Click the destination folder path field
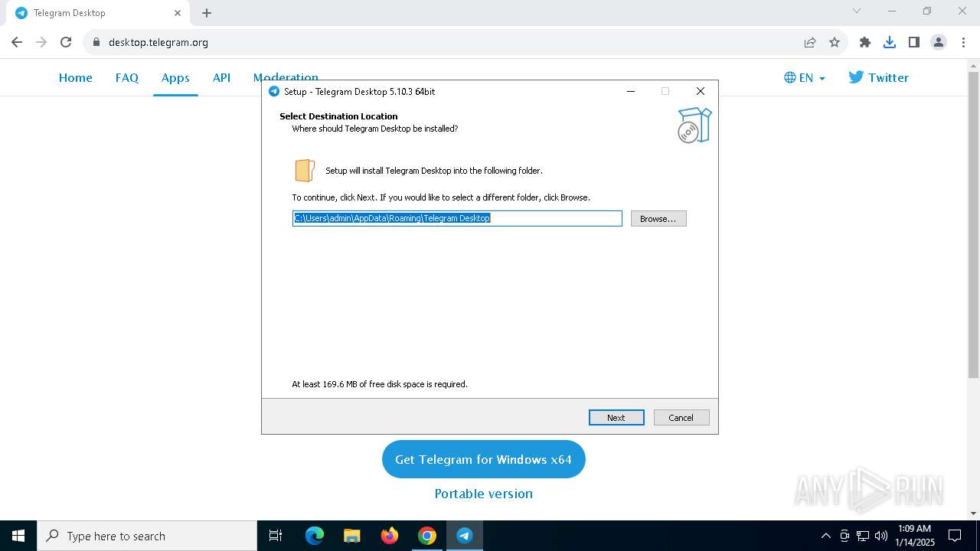The width and height of the screenshot is (980, 551). tap(457, 219)
